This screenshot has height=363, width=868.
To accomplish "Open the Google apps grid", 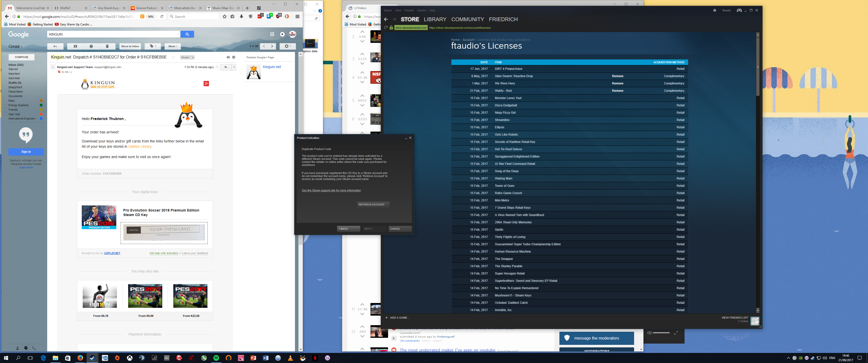I will coord(272,34).
